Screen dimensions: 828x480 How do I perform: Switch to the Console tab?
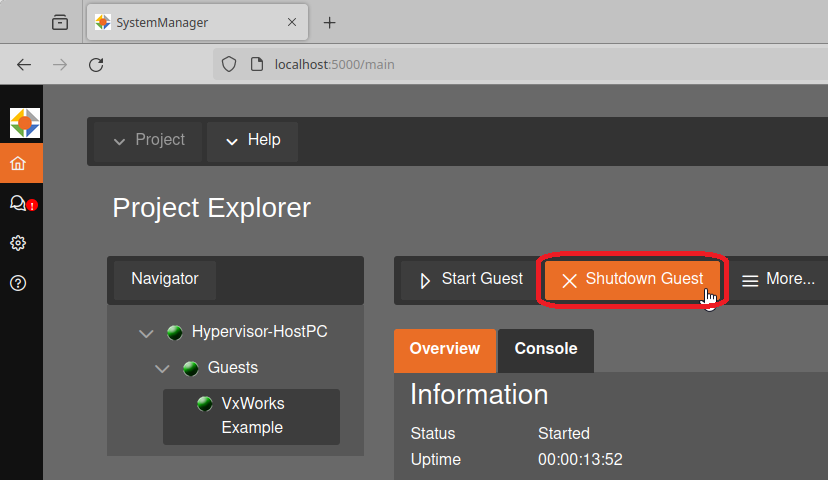pos(546,350)
